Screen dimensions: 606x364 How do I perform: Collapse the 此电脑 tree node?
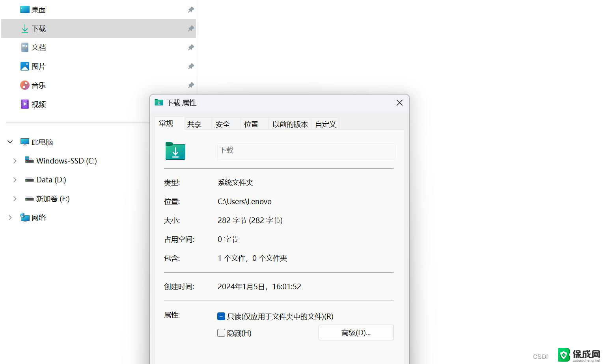[10, 142]
